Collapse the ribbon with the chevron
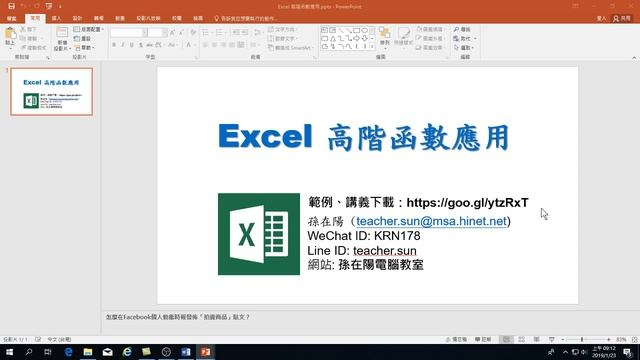Image resolution: width=640 pixels, height=360 pixels. tap(634, 58)
